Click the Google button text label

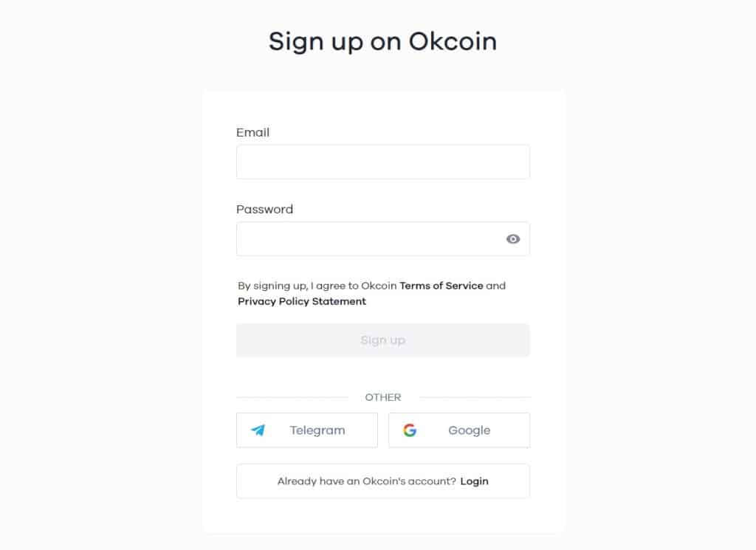469,430
